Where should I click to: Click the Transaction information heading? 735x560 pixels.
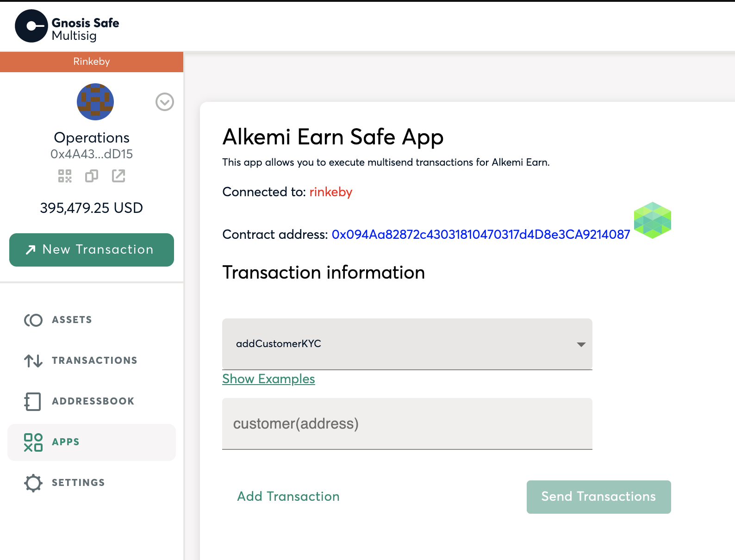pos(324,273)
